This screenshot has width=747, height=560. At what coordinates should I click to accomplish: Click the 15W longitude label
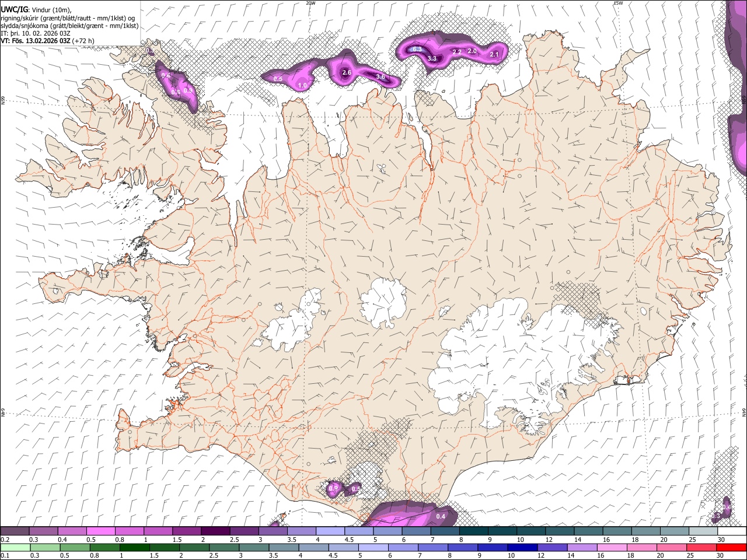[x=617, y=3]
